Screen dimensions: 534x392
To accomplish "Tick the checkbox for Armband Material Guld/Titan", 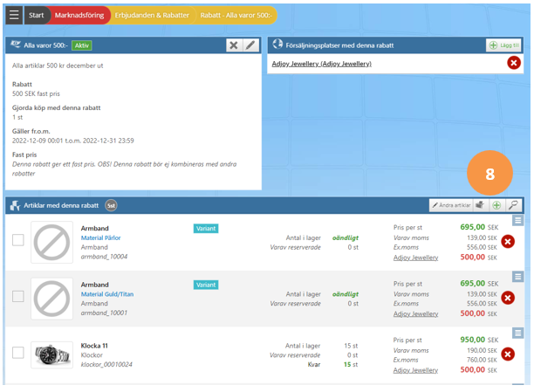I will [x=18, y=296].
